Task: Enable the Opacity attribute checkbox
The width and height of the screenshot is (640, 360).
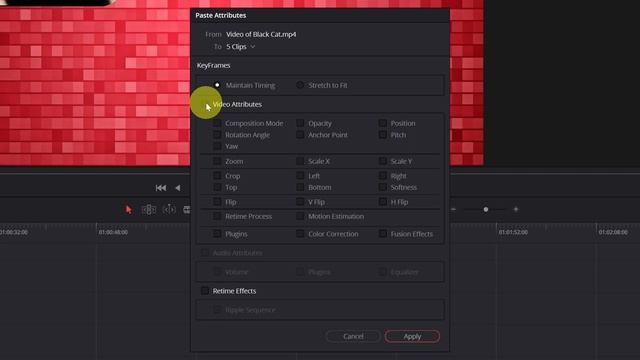Action: [300, 123]
